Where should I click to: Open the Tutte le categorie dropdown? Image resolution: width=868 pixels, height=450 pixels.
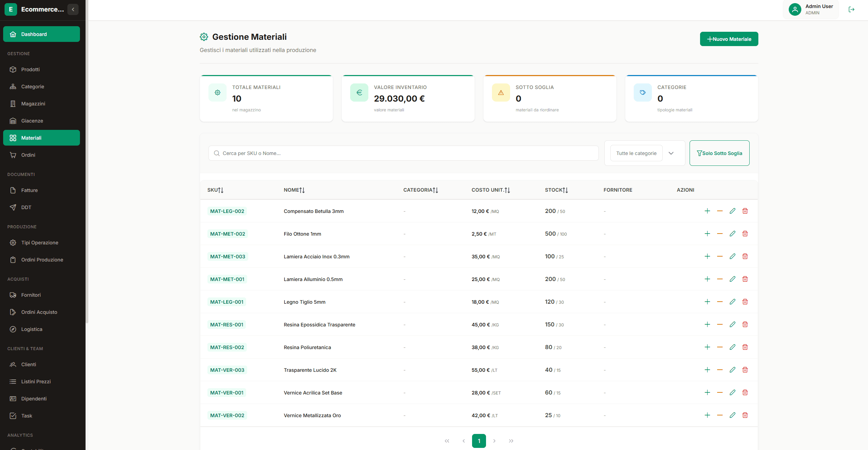pyautogui.click(x=645, y=153)
